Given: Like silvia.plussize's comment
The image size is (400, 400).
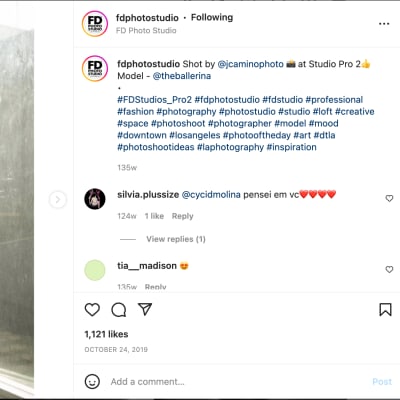Looking at the screenshot, I should tap(389, 199).
